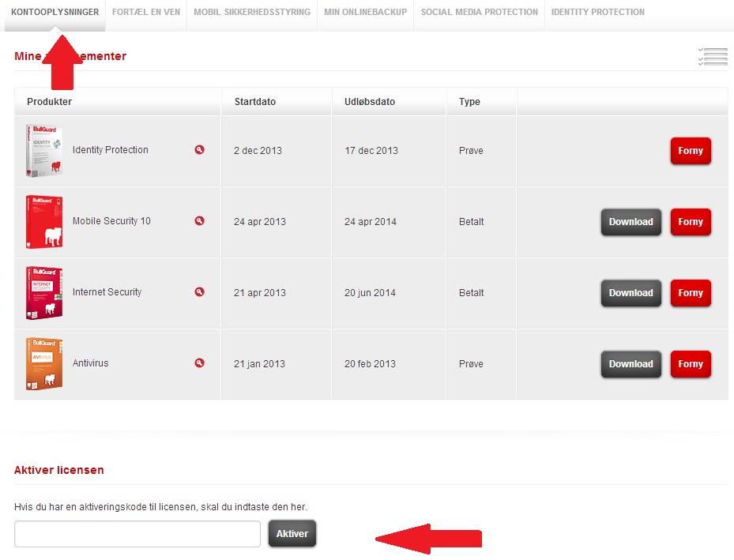Screen dimensions: 734x560
Task: Click Prøve type in Identity Protection row
Action: pyautogui.click(x=471, y=151)
